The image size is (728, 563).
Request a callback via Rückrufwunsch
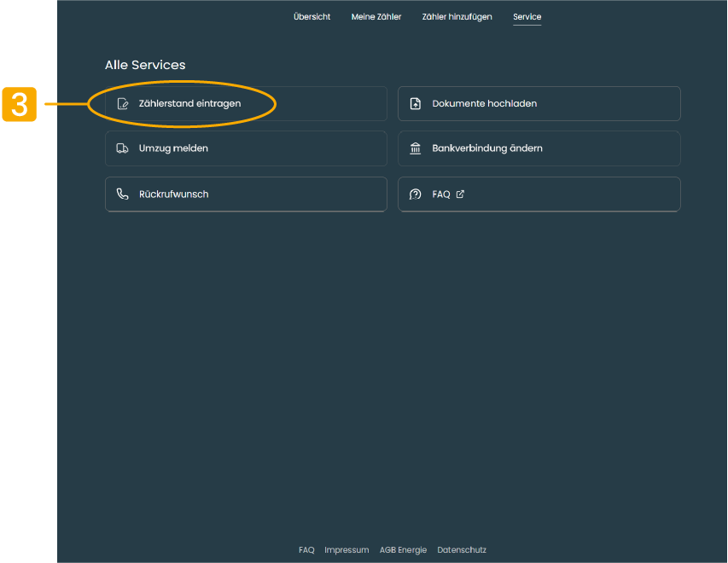(173, 194)
